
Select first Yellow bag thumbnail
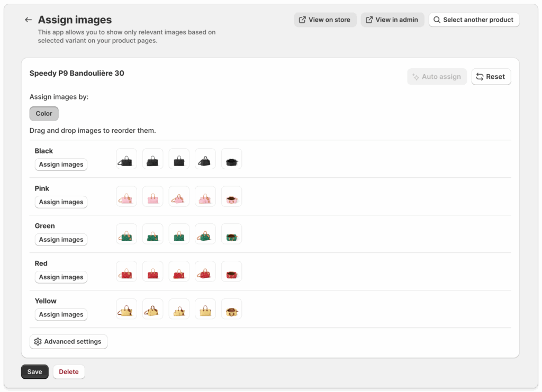tap(127, 309)
